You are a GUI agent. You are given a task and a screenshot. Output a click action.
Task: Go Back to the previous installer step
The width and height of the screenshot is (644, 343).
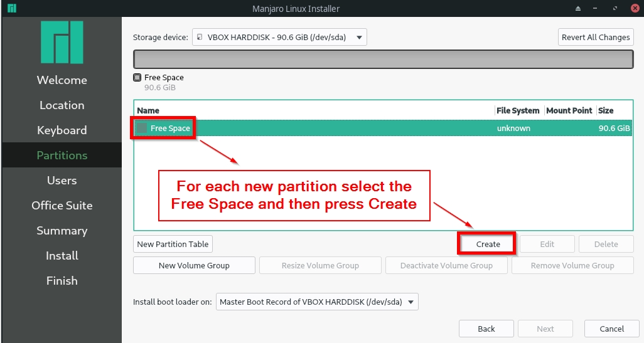(x=486, y=329)
